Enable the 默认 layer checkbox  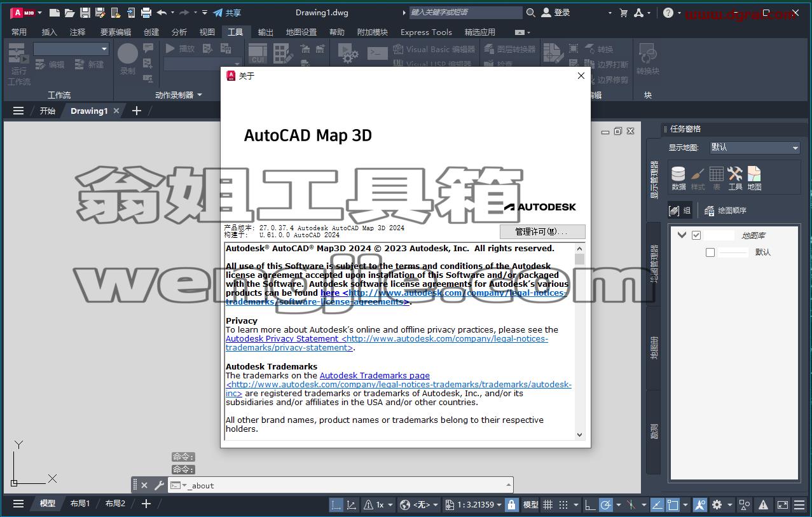click(710, 252)
